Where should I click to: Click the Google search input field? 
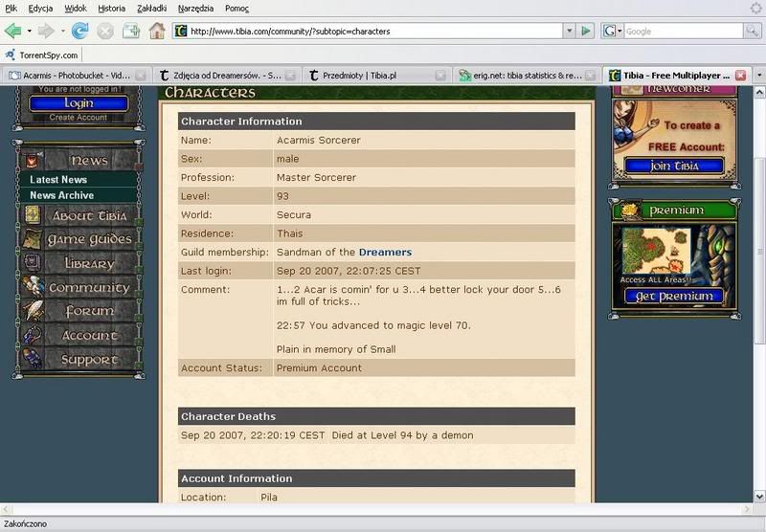pyautogui.click(x=683, y=32)
